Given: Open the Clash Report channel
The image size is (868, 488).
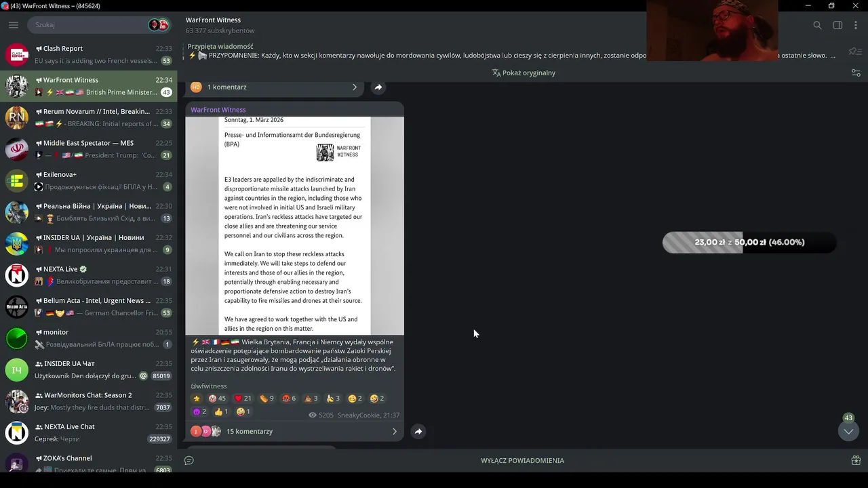Looking at the screenshot, I should tap(88, 54).
